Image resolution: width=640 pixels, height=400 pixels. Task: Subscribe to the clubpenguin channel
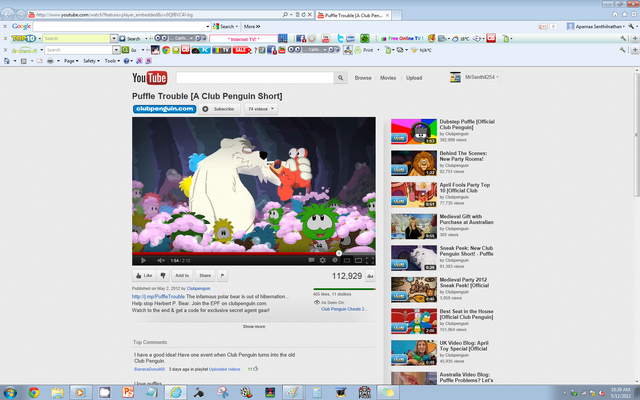pos(219,109)
